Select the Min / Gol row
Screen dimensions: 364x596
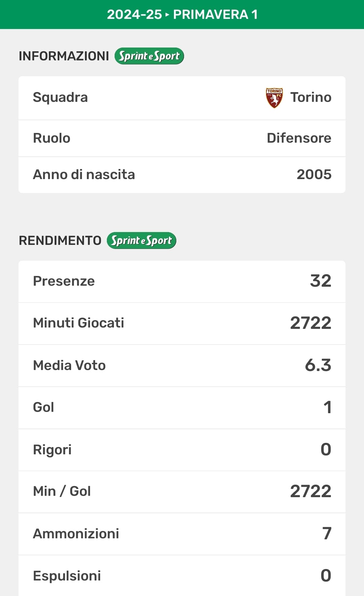(x=182, y=491)
